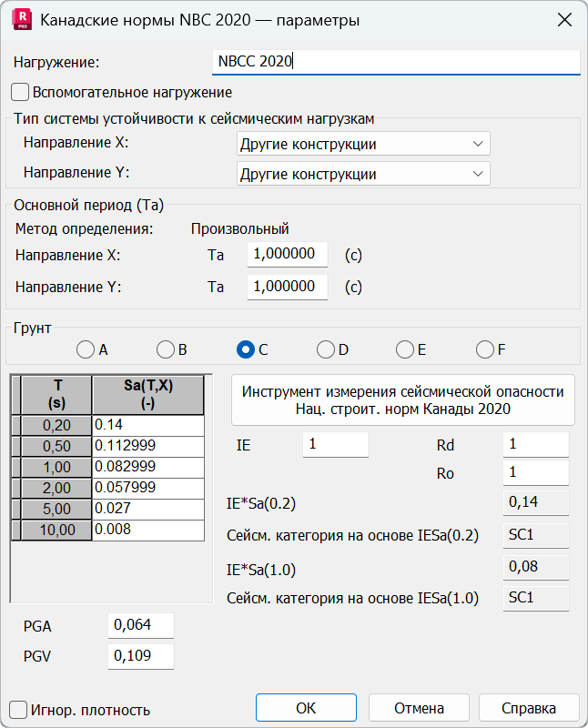This screenshot has width=588, height=728.
Task: Click the T (s) column header
Action: (x=56, y=395)
